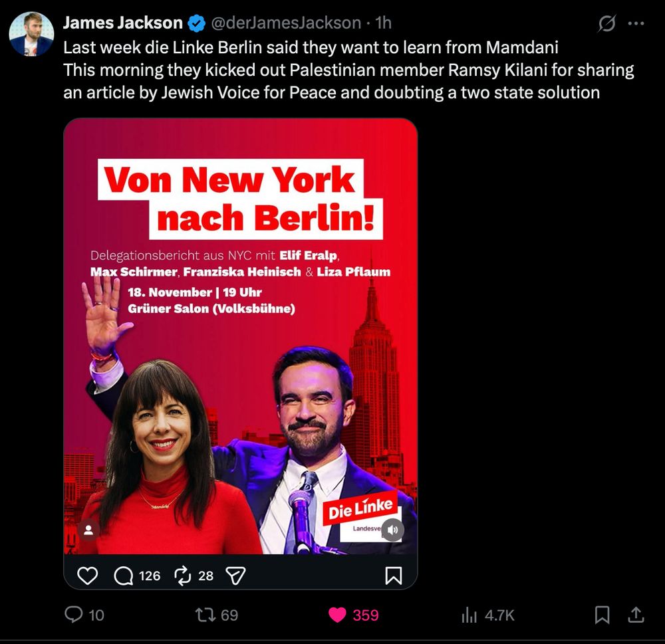
Task: Reply to the tweet with 10 replies
Action: click(84, 615)
